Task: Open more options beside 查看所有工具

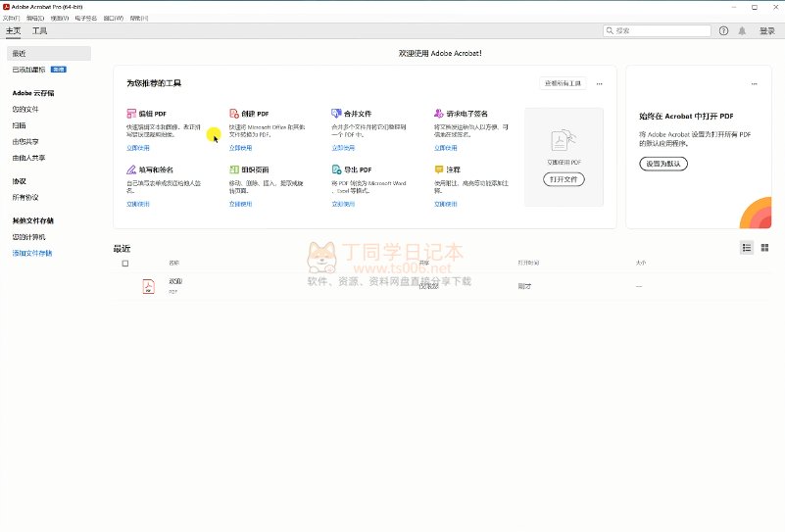Action: click(599, 83)
